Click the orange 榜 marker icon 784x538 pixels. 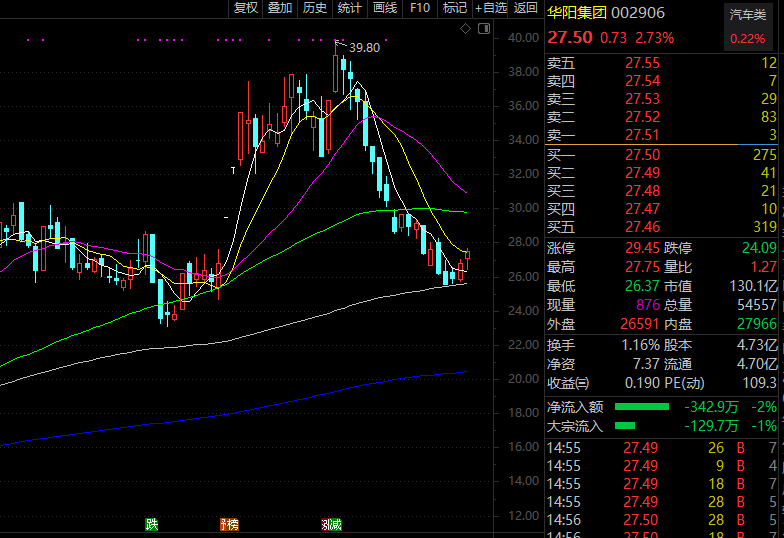pos(230,524)
